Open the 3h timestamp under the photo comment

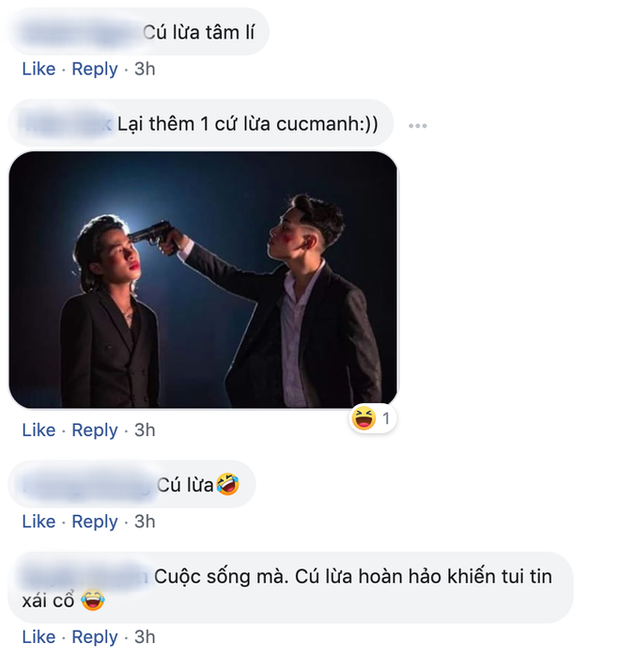[145, 430]
